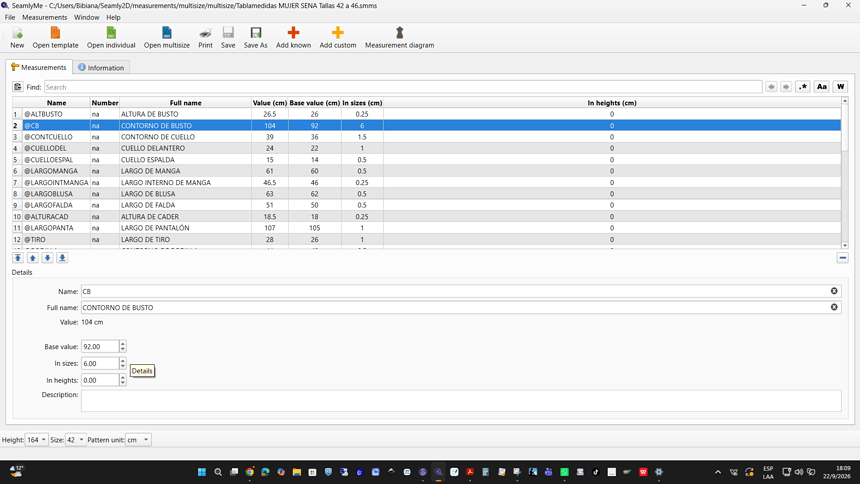The width and height of the screenshot is (860, 484).
Task: Toggle regular expression search option
Action: (803, 87)
